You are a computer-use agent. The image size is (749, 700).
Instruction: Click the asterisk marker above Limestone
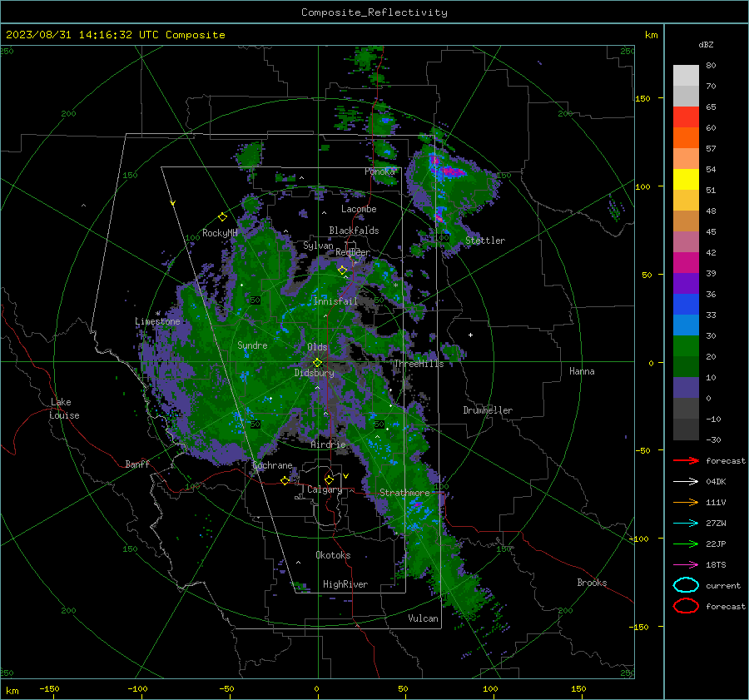pos(157,314)
